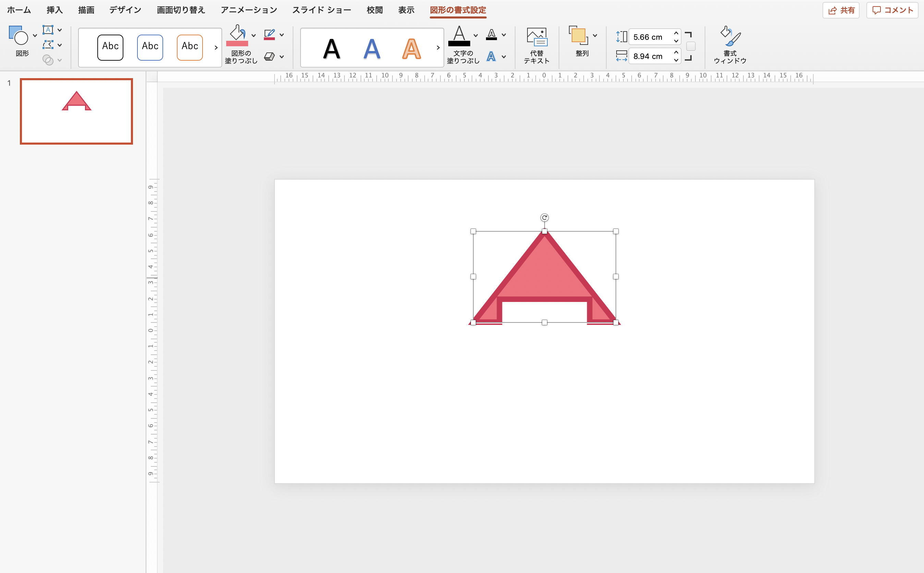Select black outlined Abc shape style
Image resolution: width=924 pixels, height=573 pixels.
tap(110, 47)
